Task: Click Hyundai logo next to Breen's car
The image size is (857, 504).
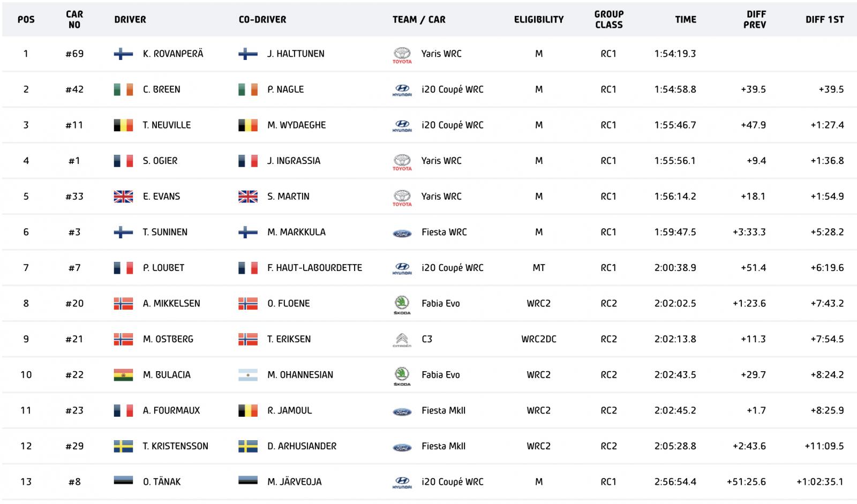Action: point(402,91)
